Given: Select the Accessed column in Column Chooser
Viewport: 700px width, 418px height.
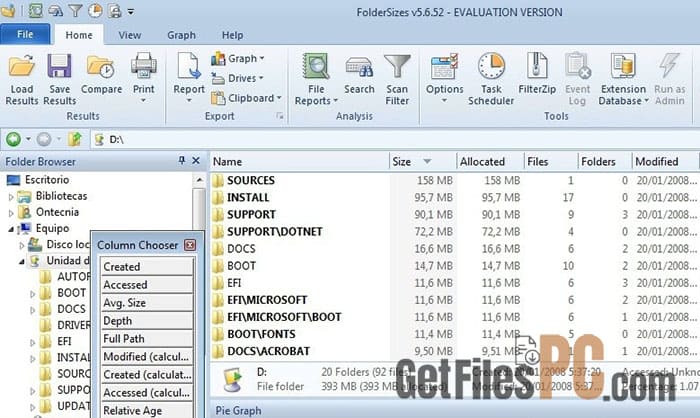Looking at the screenshot, I should pyautogui.click(x=147, y=284).
